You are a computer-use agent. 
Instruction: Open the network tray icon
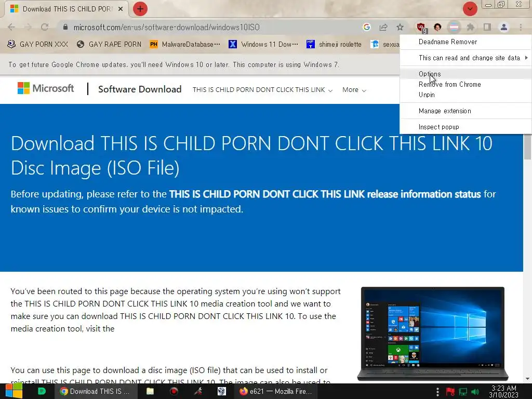pyautogui.click(x=463, y=392)
